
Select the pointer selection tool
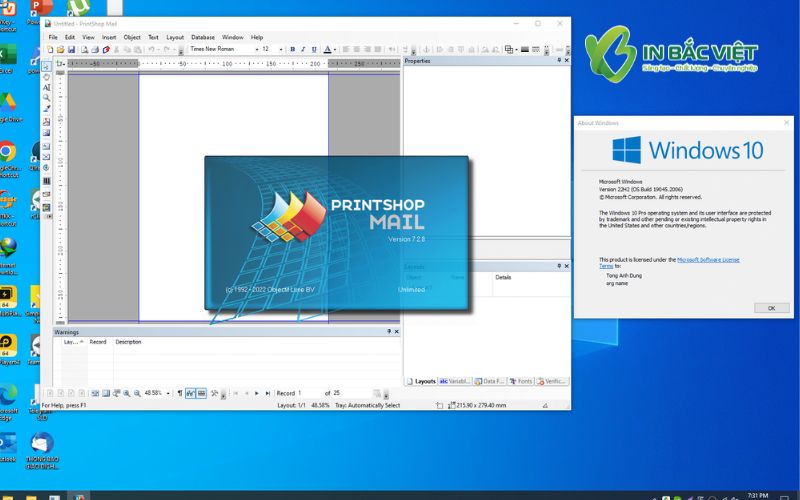(46, 67)
